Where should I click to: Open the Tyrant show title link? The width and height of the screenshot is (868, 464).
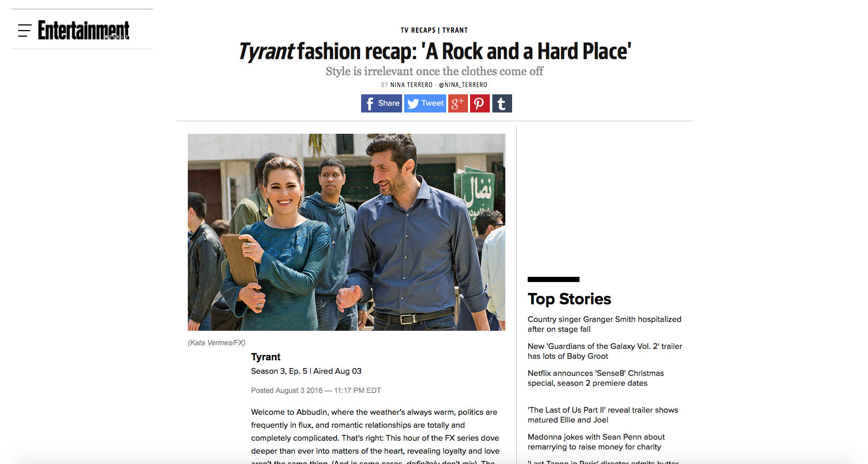[266, 357]
